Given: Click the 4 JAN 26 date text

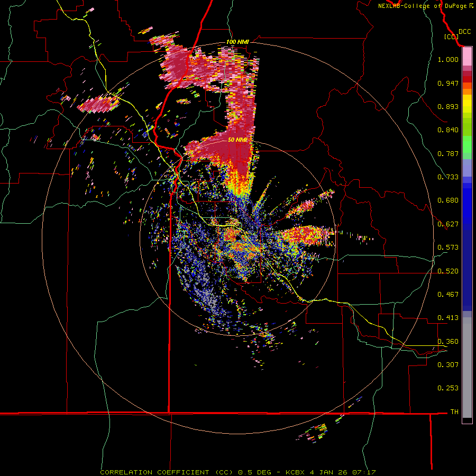Looking at the screenshot, I should point(329,472).
